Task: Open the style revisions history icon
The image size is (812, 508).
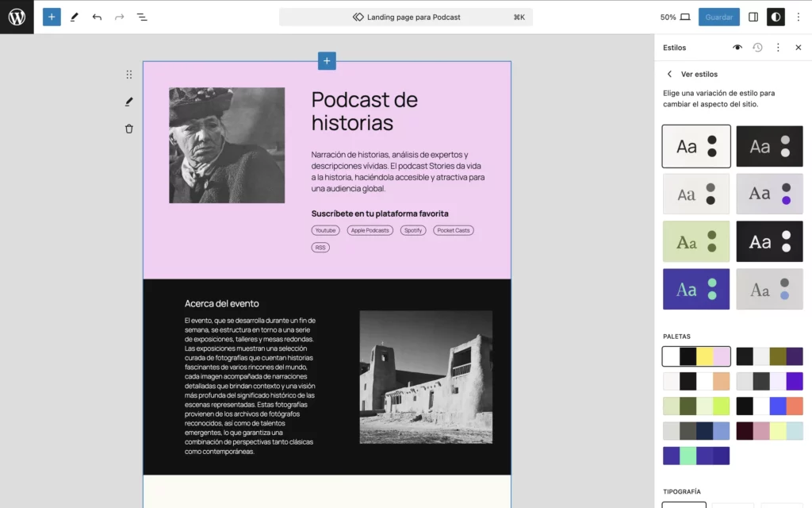Action: [757, 48]
